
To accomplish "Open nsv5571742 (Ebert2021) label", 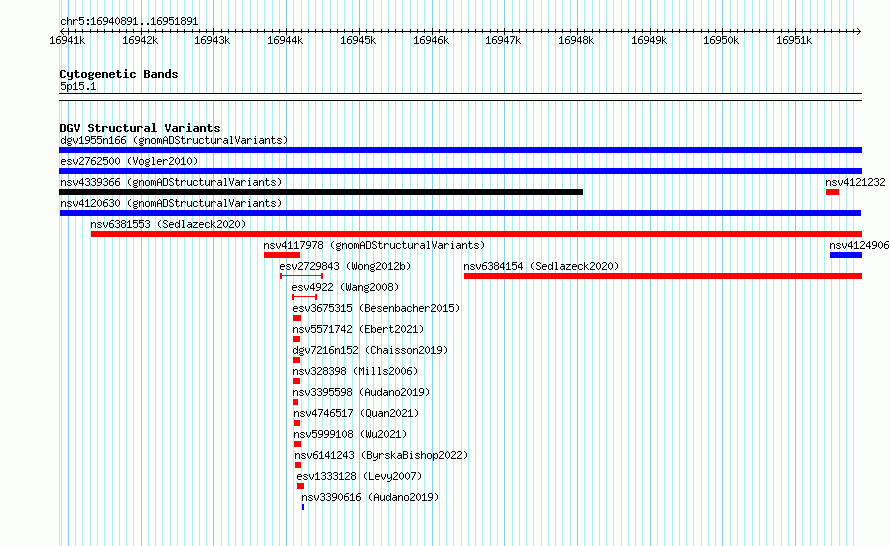I will pyautogui.click(x=358, y=329).
